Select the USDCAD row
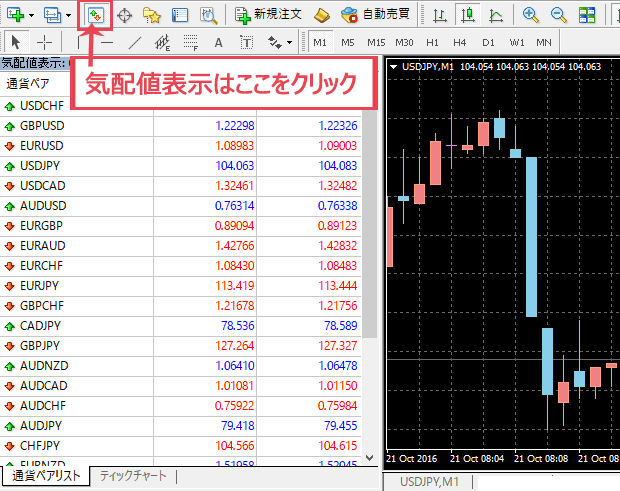This screenshot has width=620, height=491. pyautogui.click(x=180, y=186)
